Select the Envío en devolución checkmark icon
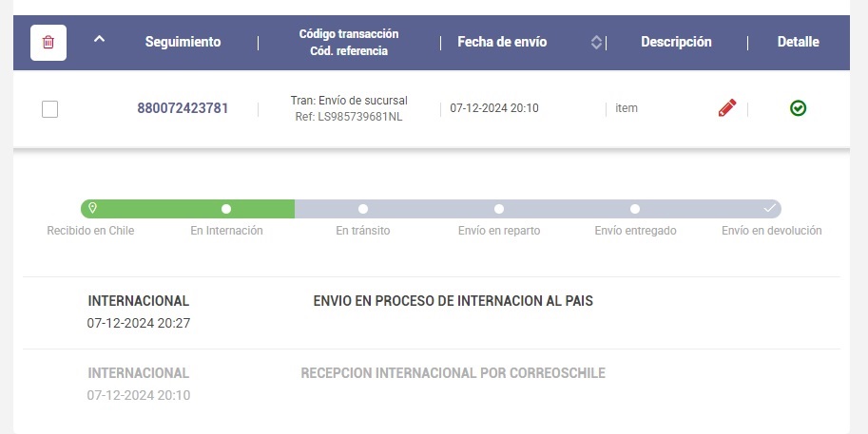Viewport: 868px width, 434px height. 769,208
